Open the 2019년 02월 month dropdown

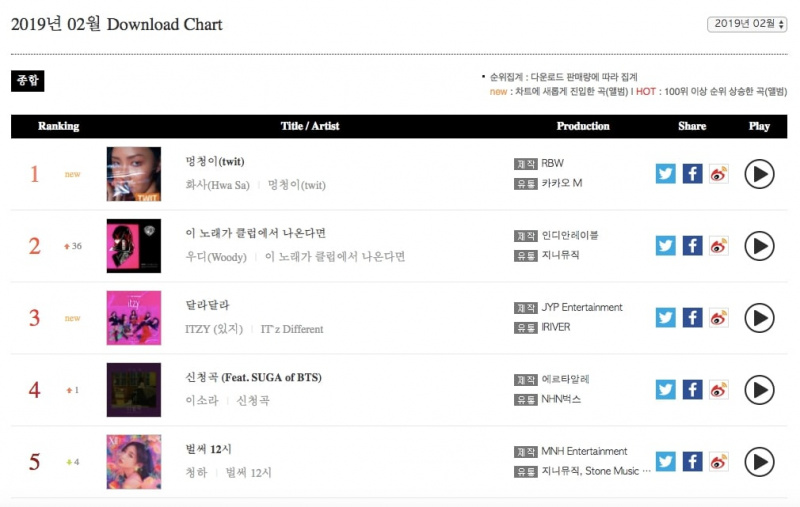point(747,24)
